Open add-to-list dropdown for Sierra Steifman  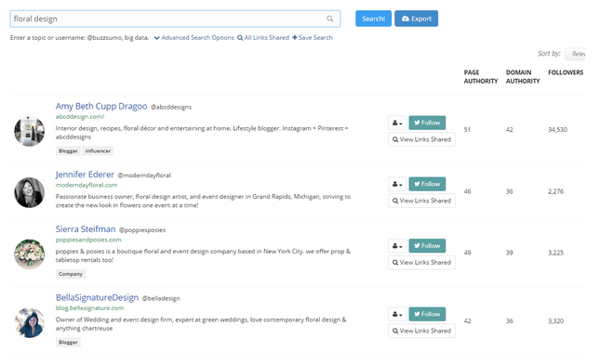pyautogui.click(x=397, y=246)
